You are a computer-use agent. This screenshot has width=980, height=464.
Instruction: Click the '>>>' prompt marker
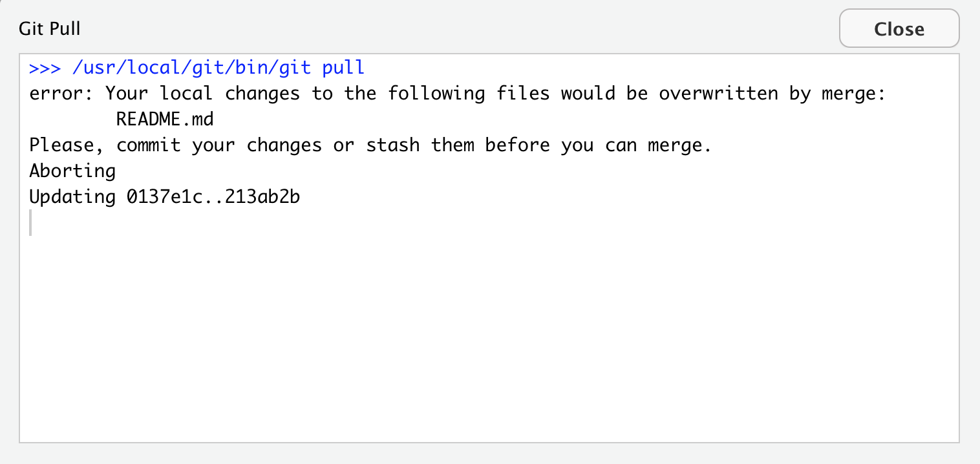45,67
